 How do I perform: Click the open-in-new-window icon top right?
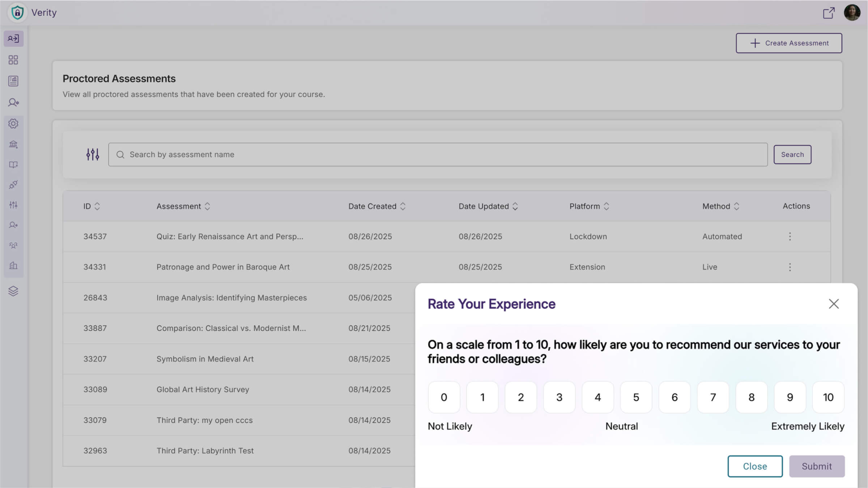[x=829, y=13]
